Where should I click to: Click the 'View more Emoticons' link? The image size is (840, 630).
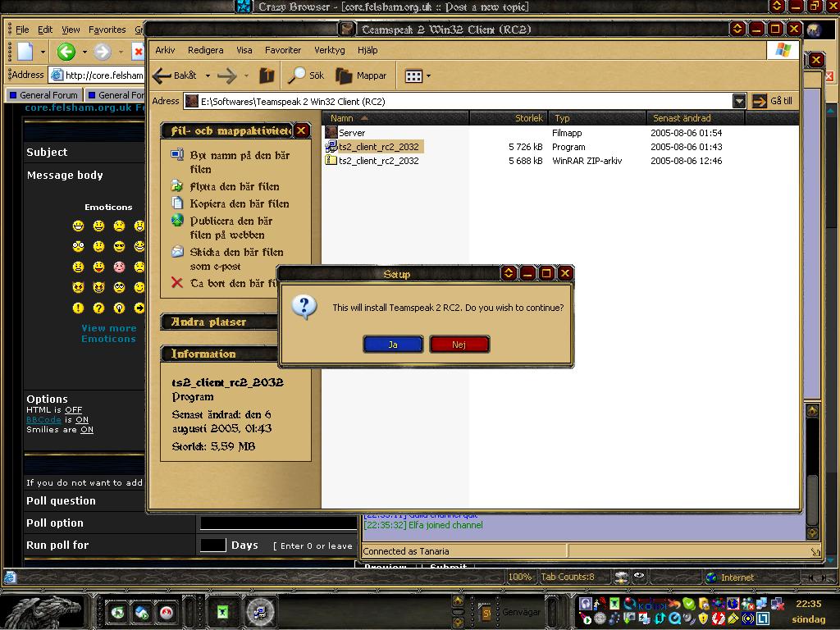108,333
